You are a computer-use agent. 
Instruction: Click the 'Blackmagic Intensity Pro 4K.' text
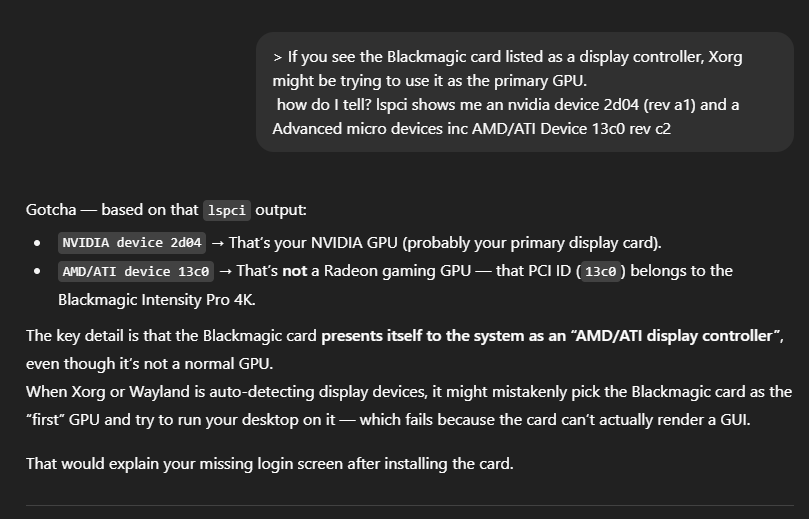[157, 300]
